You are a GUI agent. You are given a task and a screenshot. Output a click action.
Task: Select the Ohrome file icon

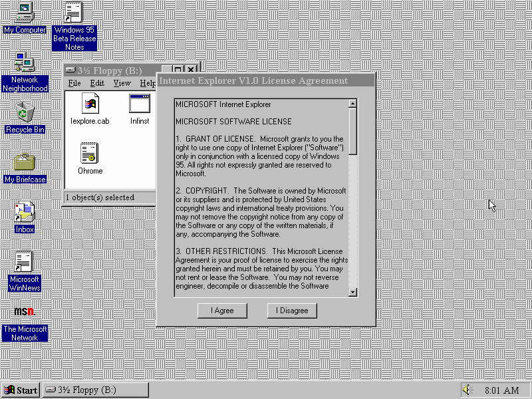pos(90,154)
